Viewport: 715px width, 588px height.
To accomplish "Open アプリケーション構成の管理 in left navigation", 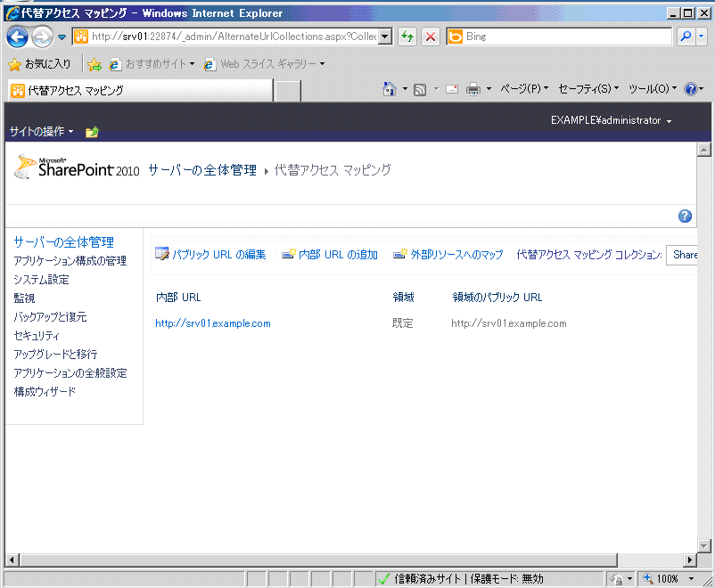I will point(70,261).
